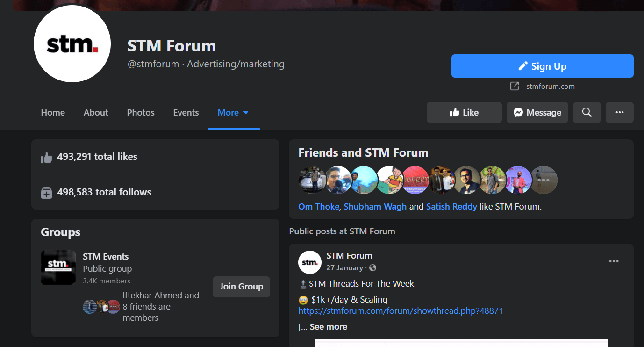
Task: Open the stmforum.com showthread link
Action: pyautogui.click(x=401, y=311)
